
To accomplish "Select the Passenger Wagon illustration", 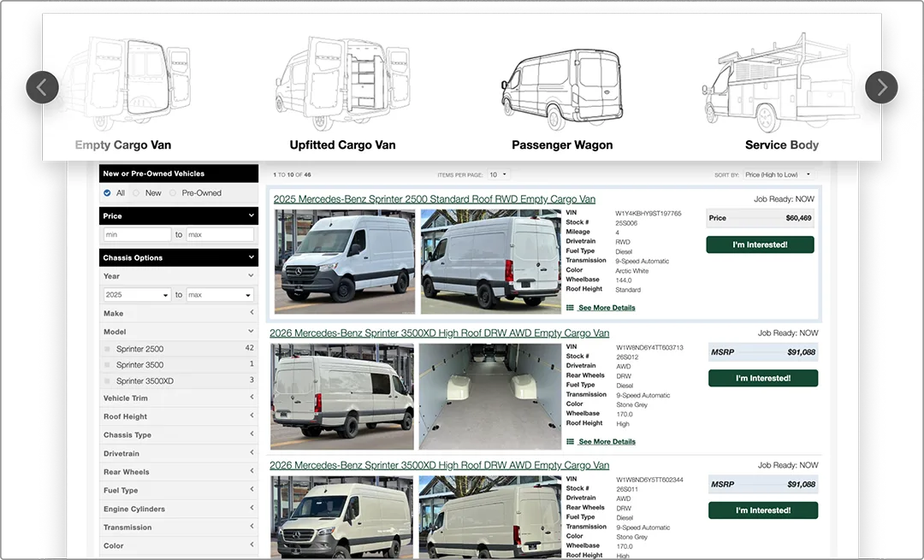I will (561, 88).
